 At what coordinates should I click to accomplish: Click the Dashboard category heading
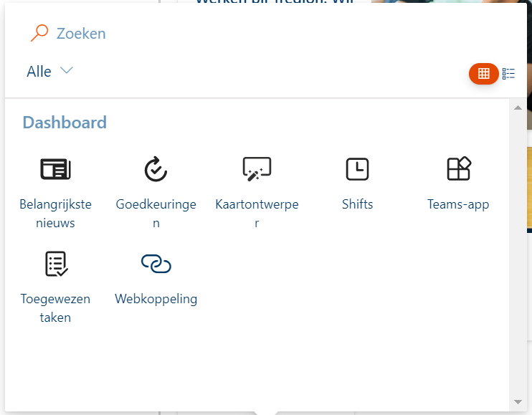(65, 123)
